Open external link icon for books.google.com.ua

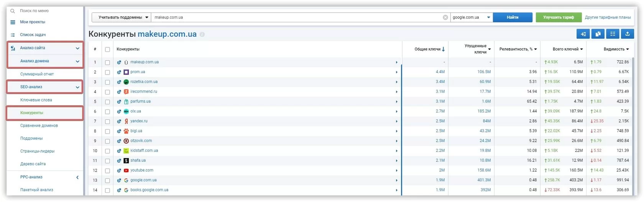119,190
